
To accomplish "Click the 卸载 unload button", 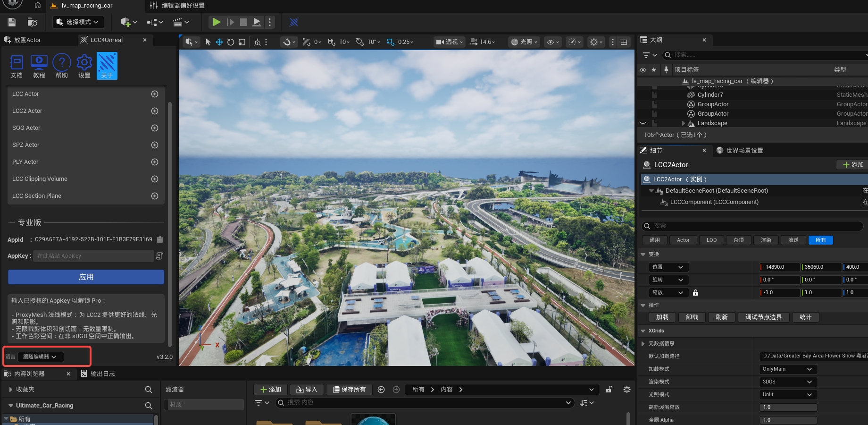I will [x=692, y=317].
